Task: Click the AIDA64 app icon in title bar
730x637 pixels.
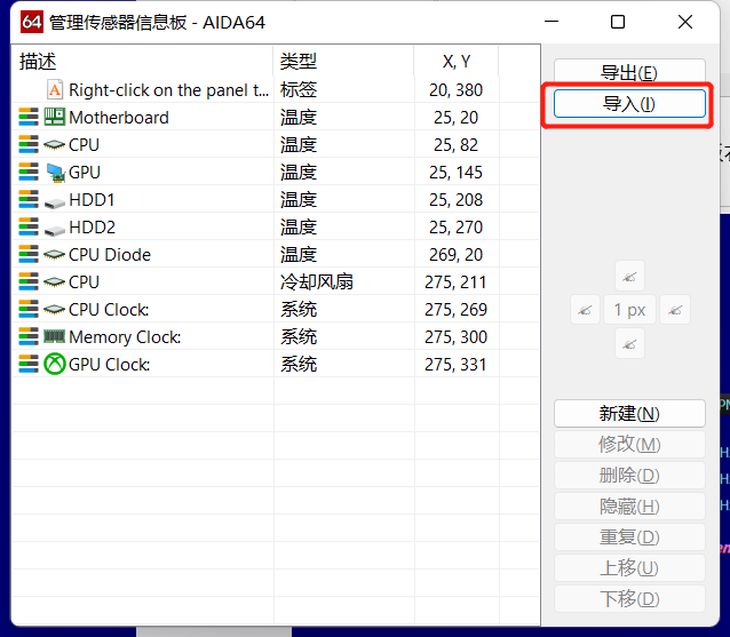Action: pyautogui.click(x=32, y=22)
